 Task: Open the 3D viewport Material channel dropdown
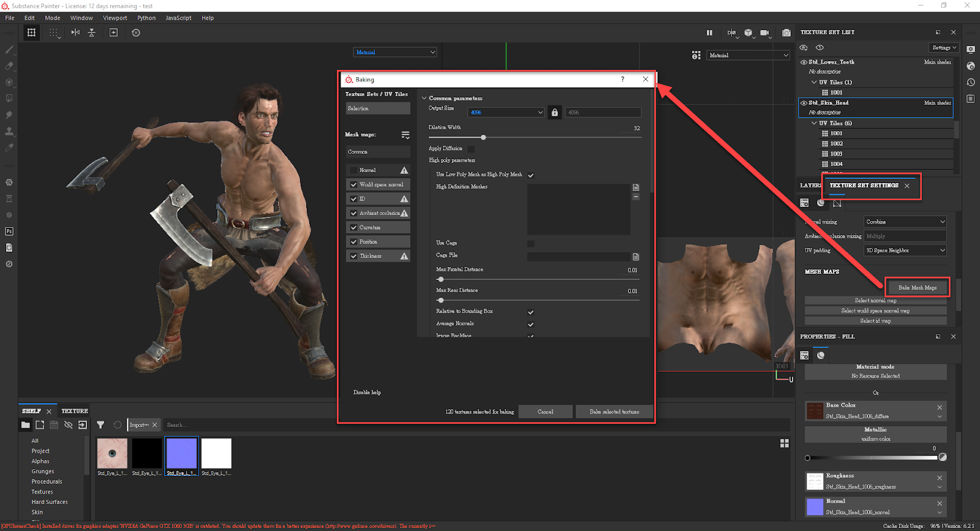click(x=395, y=52)
